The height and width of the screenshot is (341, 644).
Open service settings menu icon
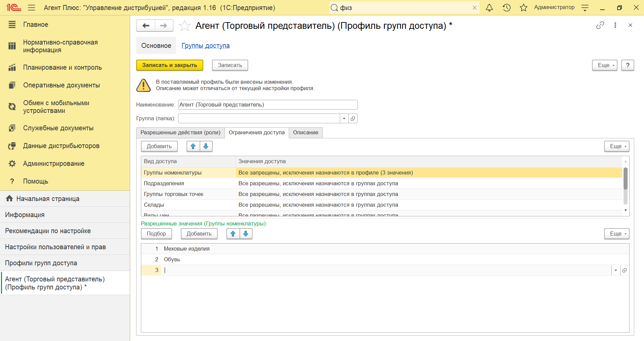tap(585, 8)
